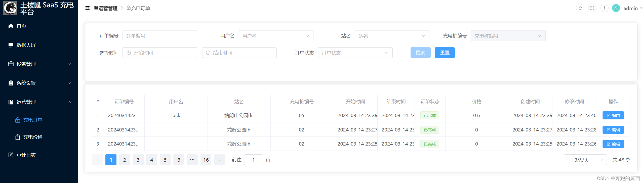Click 运营管理 breadcrumb
Image resolution: width=644 pixels, height=183 pixels.
click(106, 8)
